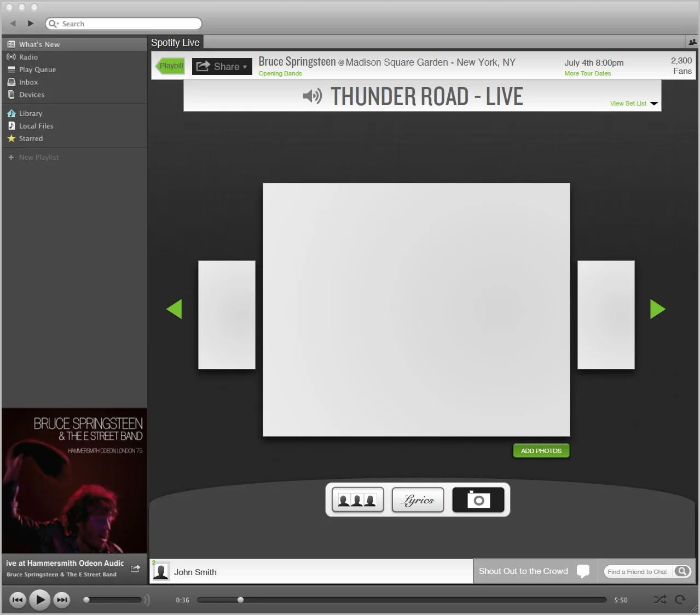
Task: Toggle repeat mode
Action: pyautogui.click(x=680, y=600)
